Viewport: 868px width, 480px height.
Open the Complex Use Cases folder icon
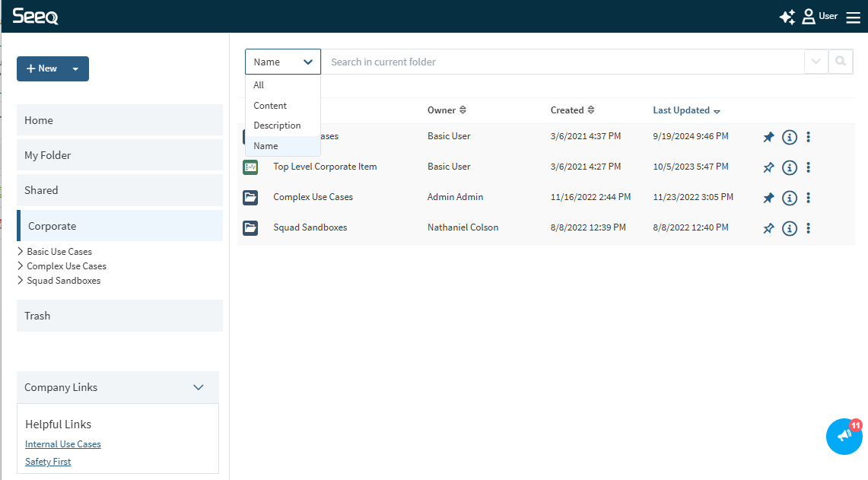(x=250, y=198)
